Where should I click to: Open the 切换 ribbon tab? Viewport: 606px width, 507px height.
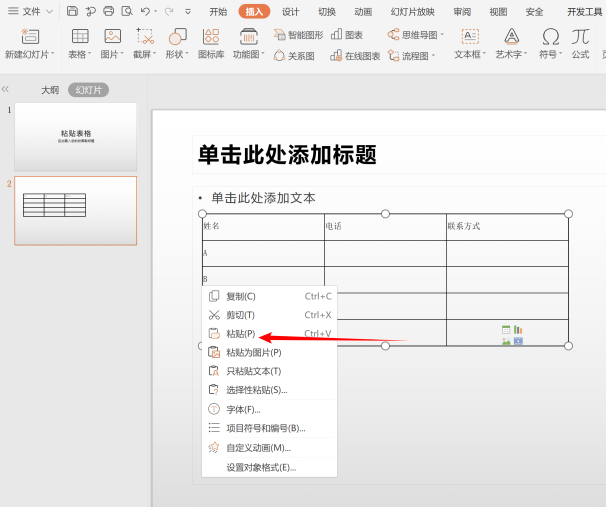click(x=327, y=12)
